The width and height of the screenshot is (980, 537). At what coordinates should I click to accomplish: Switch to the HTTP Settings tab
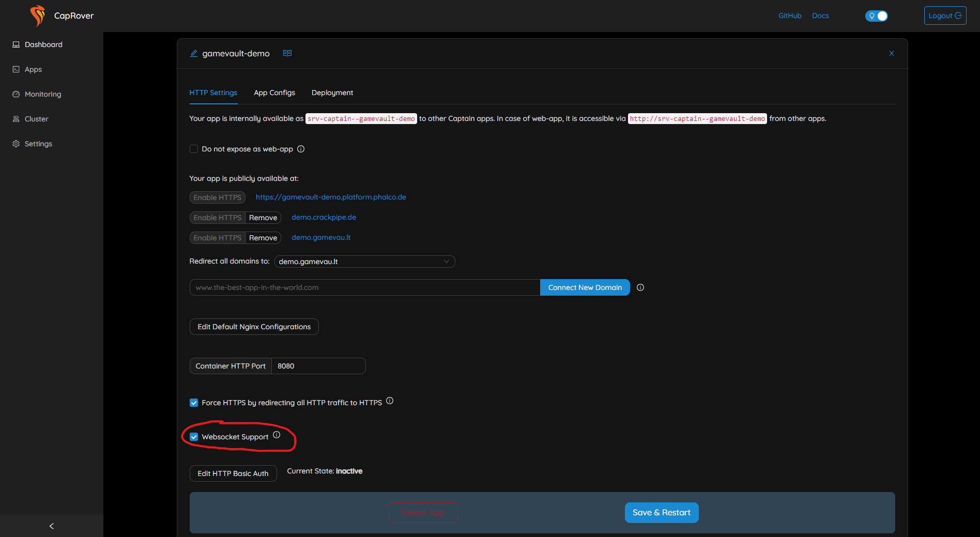click(x=213, y=93)
